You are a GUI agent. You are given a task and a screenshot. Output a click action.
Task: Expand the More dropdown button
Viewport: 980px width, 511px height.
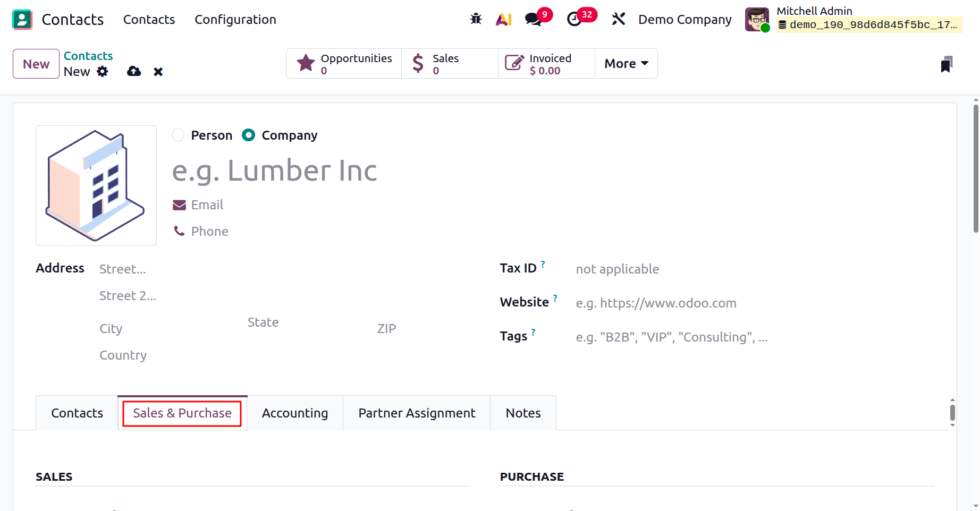tap(626, 64)
